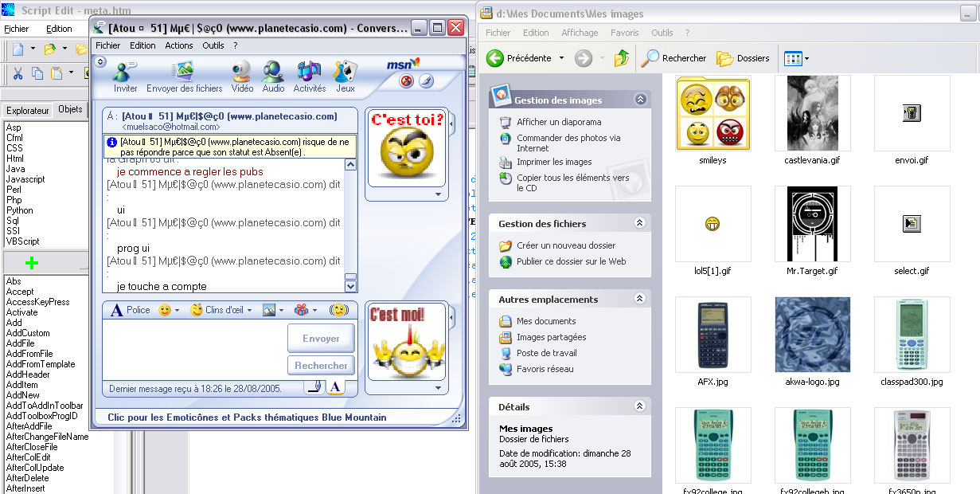Click the paintbrush color scheme icon
This screenshot has height=494, width=980.
pos(425,81)
